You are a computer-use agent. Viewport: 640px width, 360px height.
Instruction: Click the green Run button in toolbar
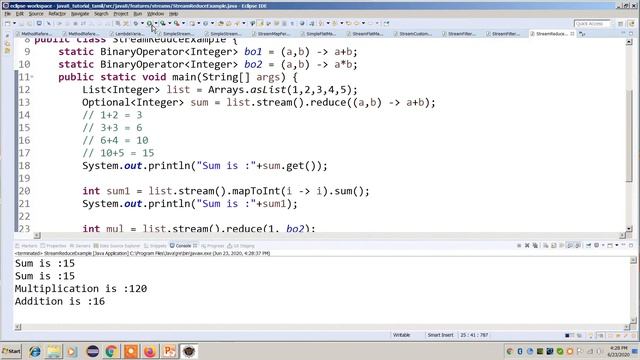tap(149, 23)
